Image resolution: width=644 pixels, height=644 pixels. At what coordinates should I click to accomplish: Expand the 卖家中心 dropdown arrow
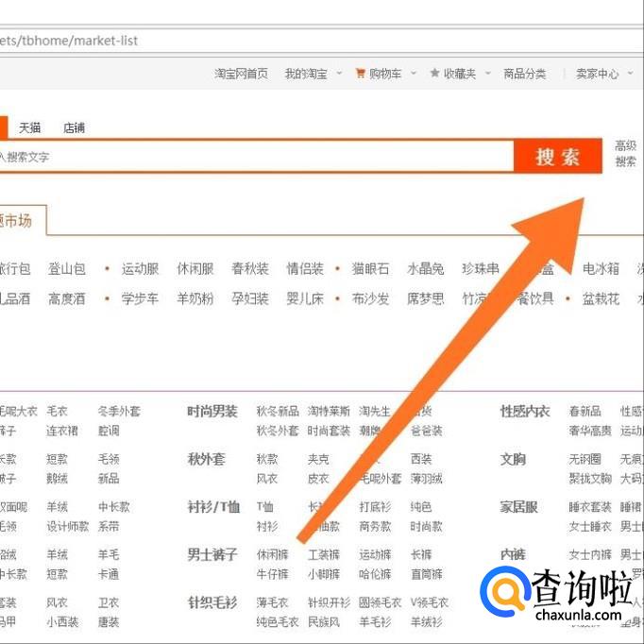pos(631,74)
